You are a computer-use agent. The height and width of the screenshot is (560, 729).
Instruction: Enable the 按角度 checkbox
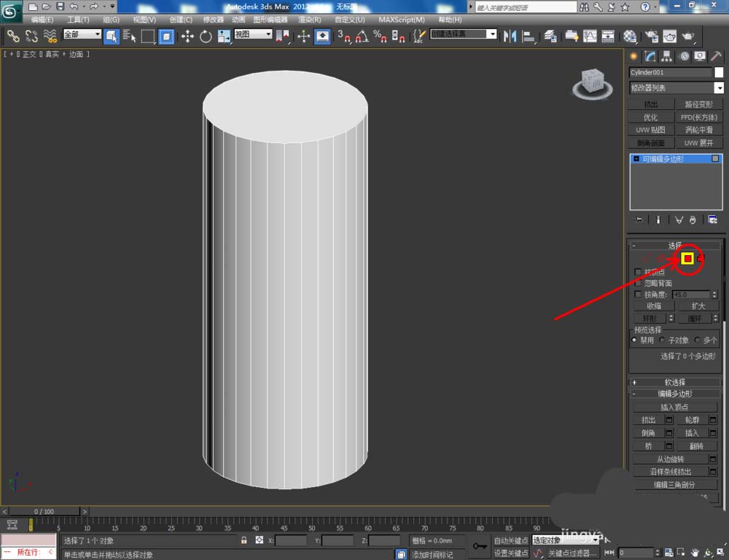[639, 295]
